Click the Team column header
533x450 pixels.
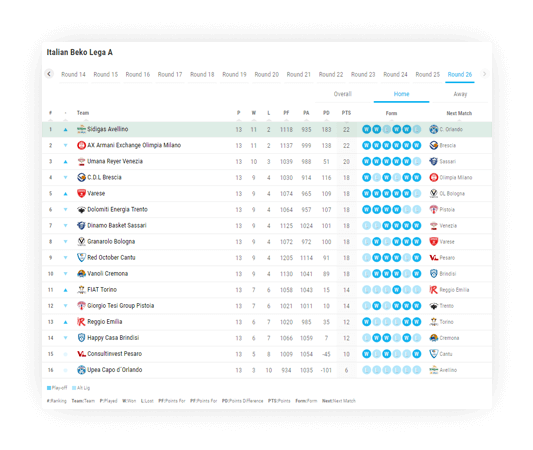(x=83, y=113)
